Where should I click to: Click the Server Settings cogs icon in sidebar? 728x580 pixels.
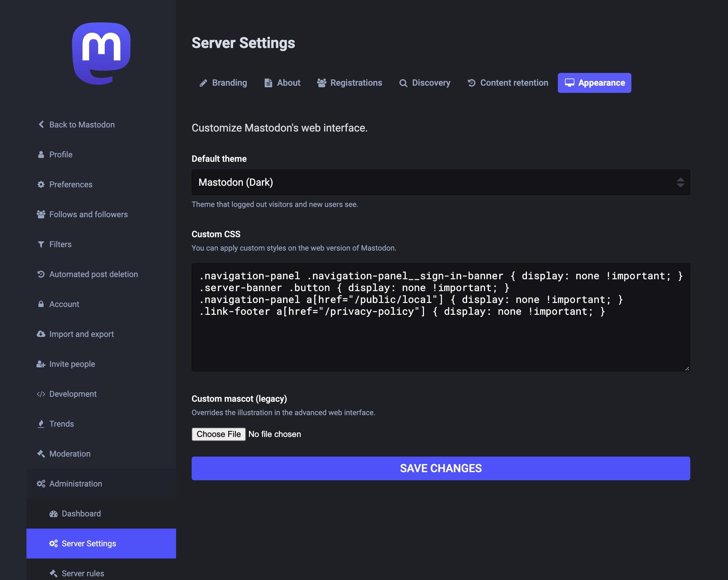tap(53, 544)
